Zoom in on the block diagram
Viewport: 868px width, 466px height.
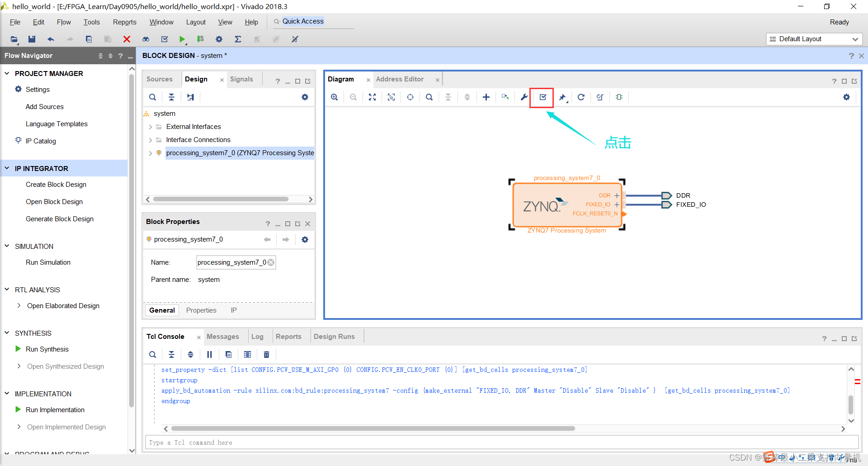click(334, 97)
